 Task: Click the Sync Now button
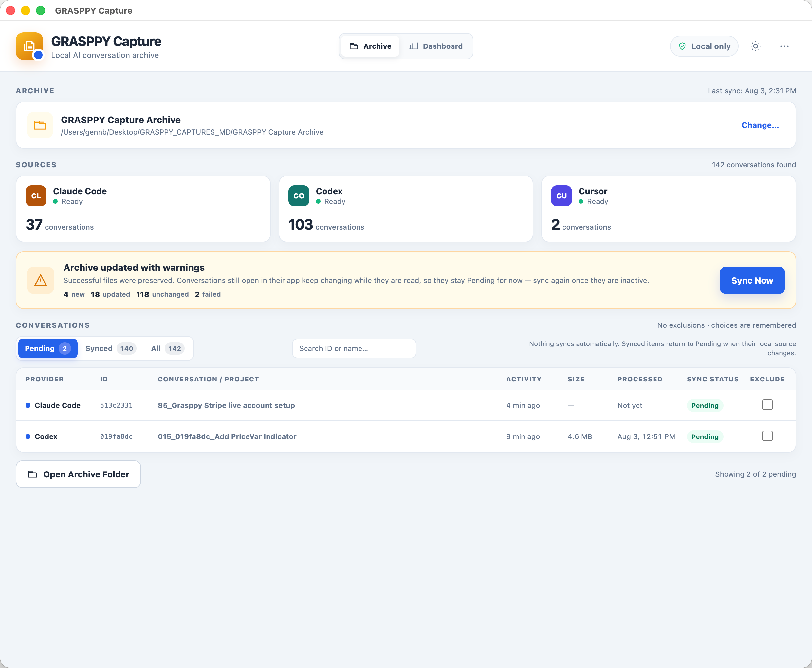click(x=752, y=281)
